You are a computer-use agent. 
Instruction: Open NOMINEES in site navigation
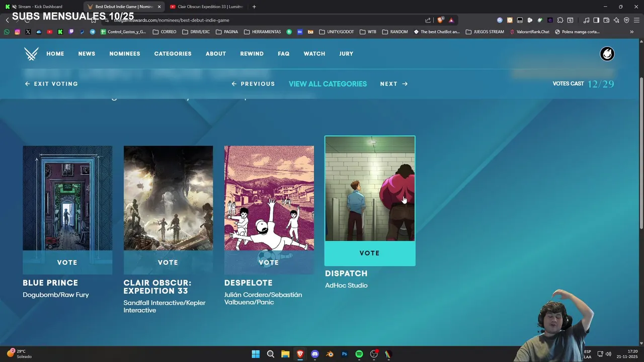point(125,54)
